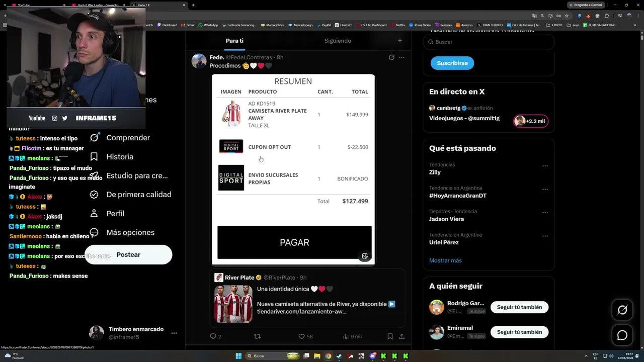The image size is (644, 362).
Task: Open Steam from the taskbar
Action: click(339, 356)
